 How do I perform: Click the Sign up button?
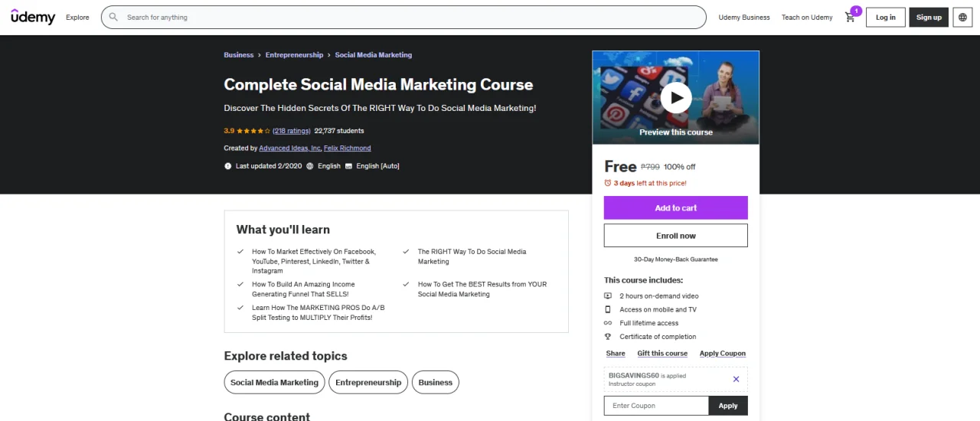pos(929,17)
